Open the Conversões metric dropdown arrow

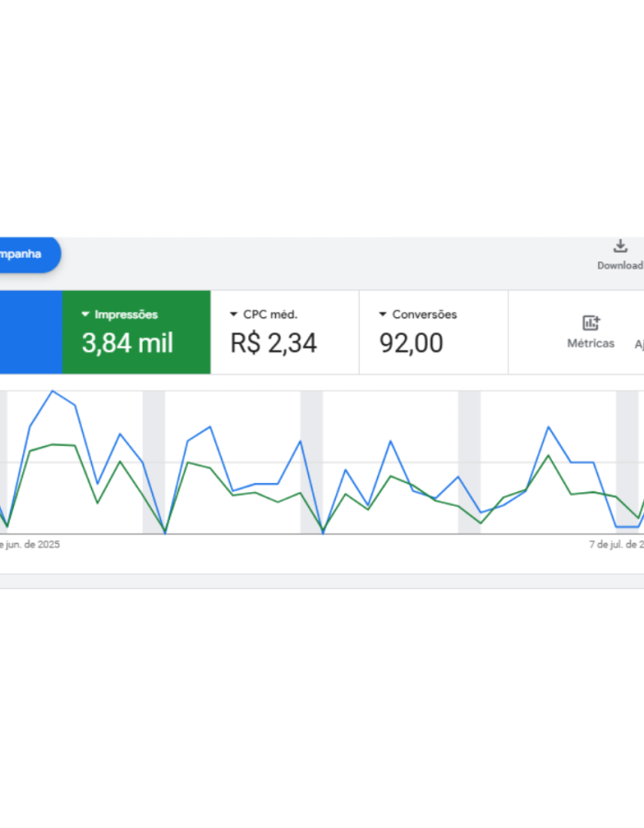click(x=383, y=315)
